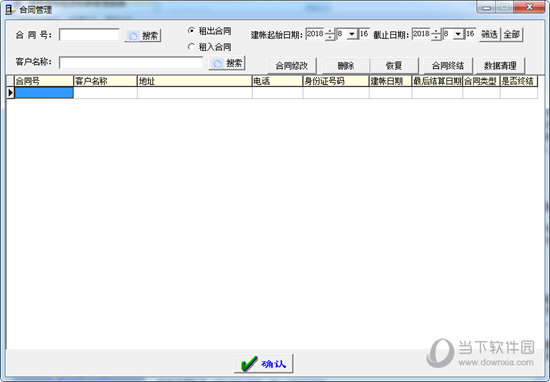Click the 是否终结 column header
Image resolution: width=550 pixels, height=382 pixels.
(519, 81)
